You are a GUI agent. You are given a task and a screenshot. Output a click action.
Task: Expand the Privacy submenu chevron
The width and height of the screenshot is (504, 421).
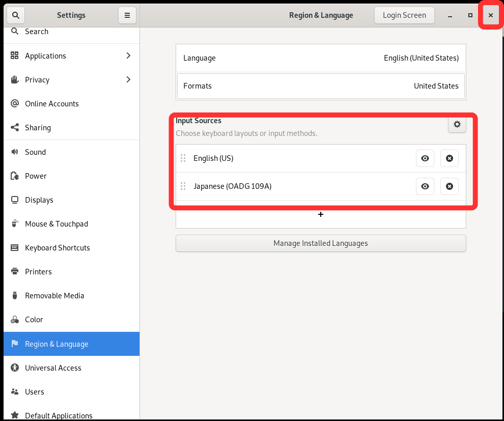[128, 79]
